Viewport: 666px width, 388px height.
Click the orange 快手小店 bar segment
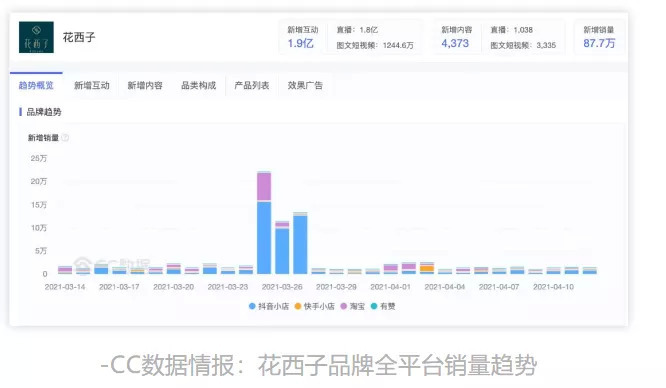click(x=427, y=269)
